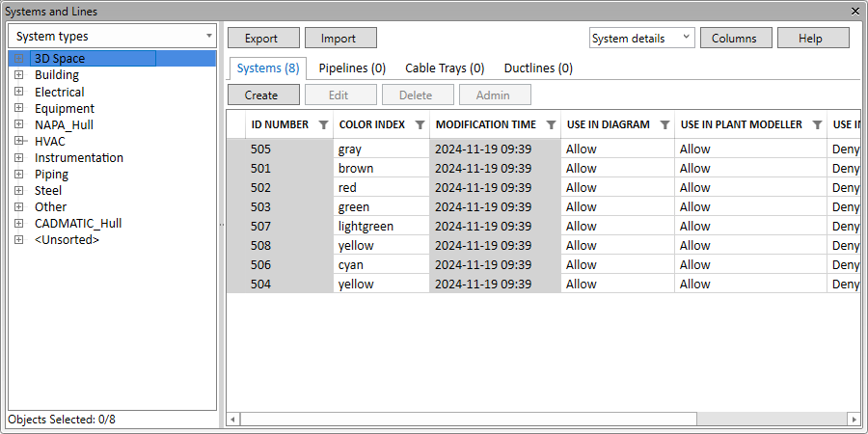This screenshot has height=434, width=868.
Task: Expand the HVAC system type node
Action: pos(18,142)
